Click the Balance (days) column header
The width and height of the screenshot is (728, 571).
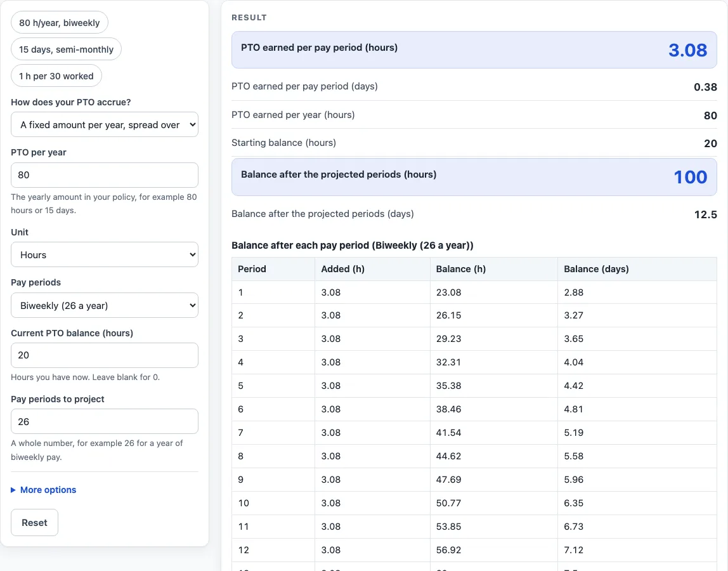tap(637, 269)
